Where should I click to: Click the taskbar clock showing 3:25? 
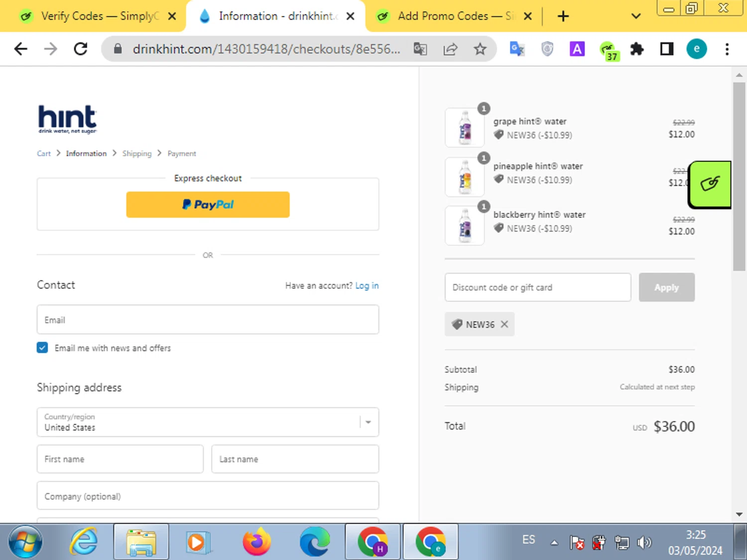[x=695, y=542]
